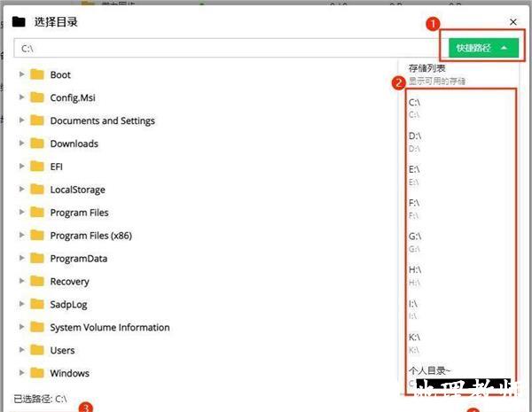Viewport: 532px width, 412px height.
Task: Click the Program Files folder icon
Action: tap(37, 213)
